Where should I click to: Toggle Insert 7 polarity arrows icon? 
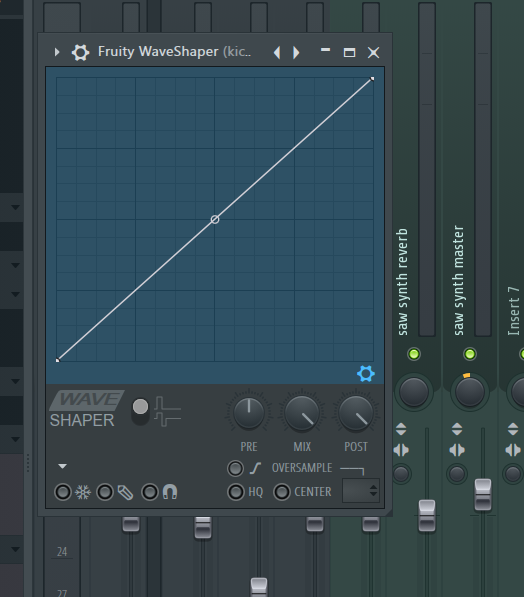point(513,429)
